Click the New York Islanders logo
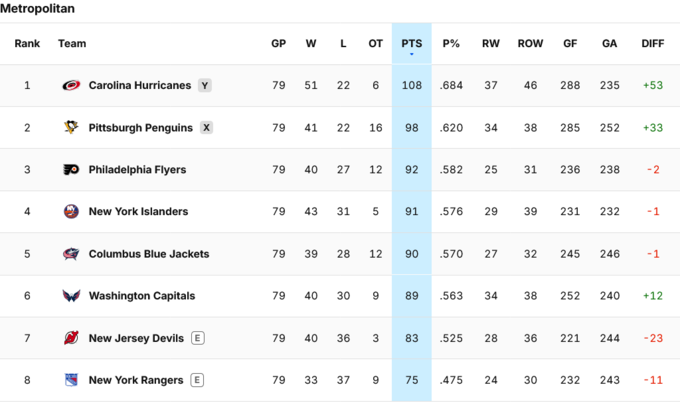 point(71,212)
